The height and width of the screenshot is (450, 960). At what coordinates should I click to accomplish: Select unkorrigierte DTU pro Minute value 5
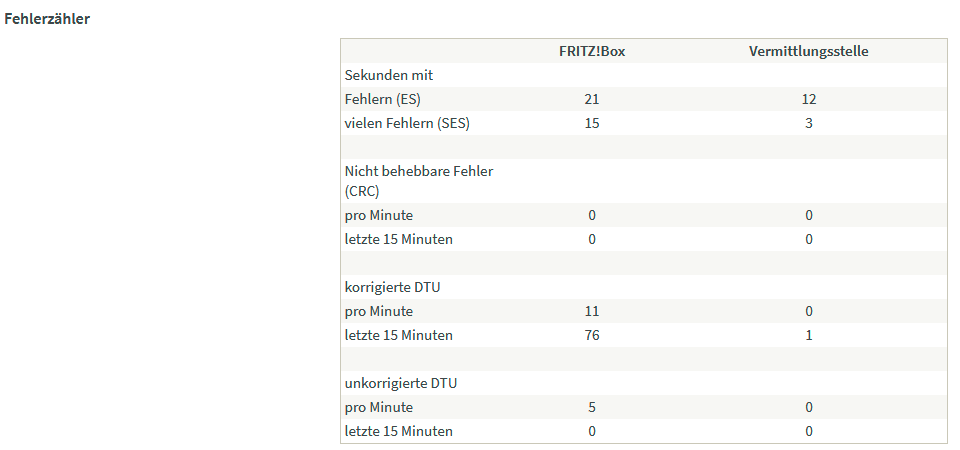point(592,407)
